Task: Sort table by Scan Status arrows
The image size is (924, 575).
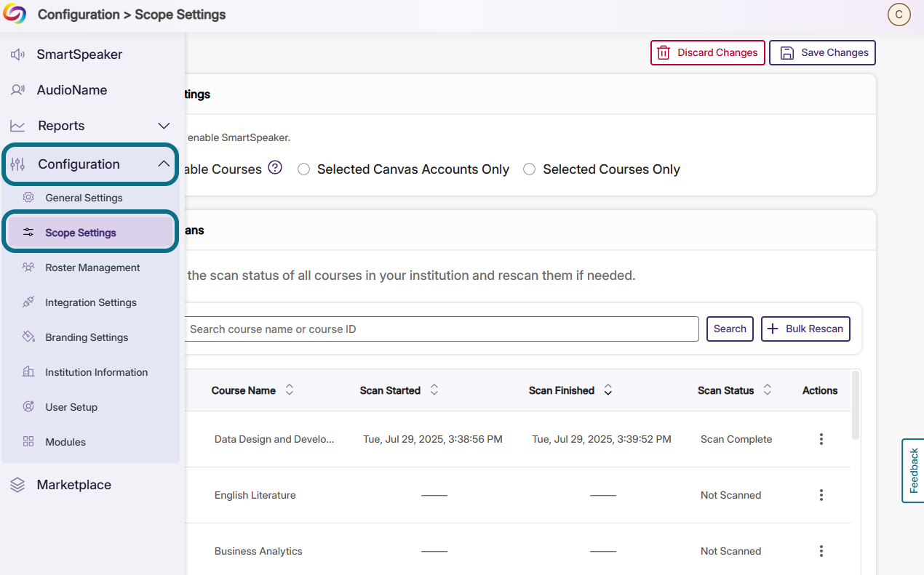Action: pyautogui.click(x=768, y=390)
